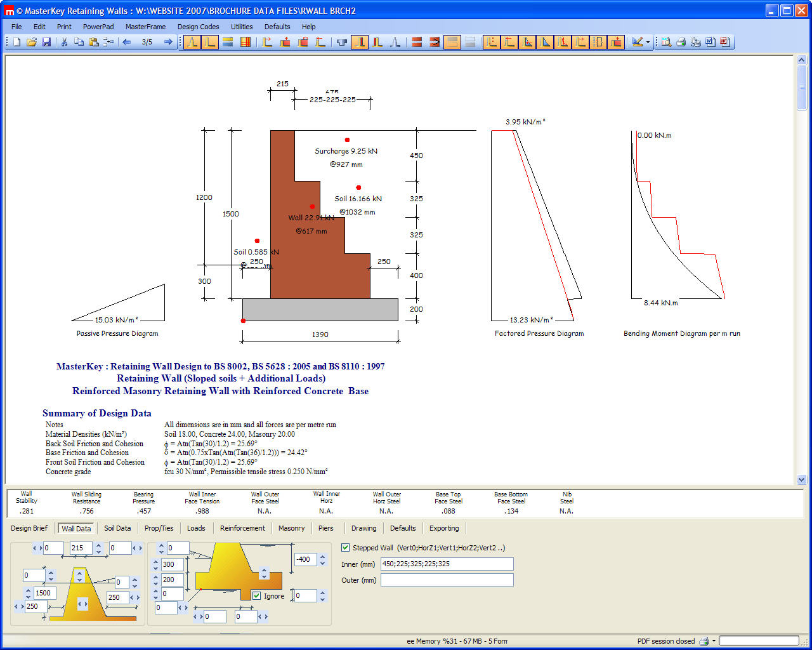Click the printer icon in toolbar

coord(681,42)
